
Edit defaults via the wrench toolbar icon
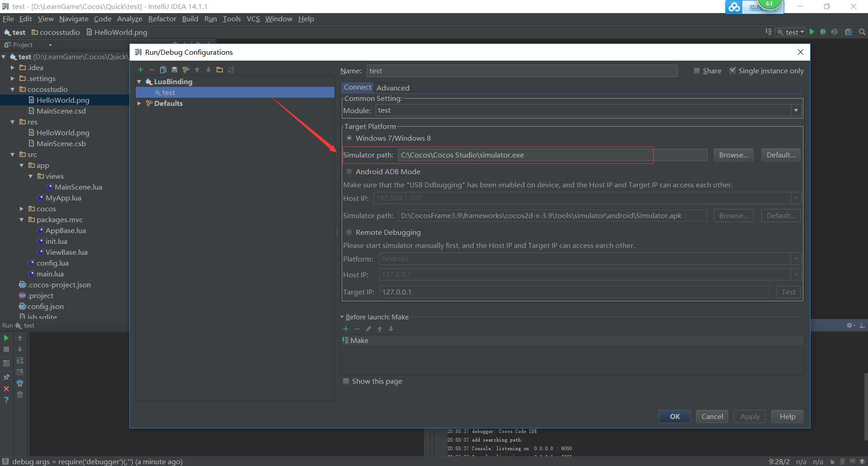186,70
